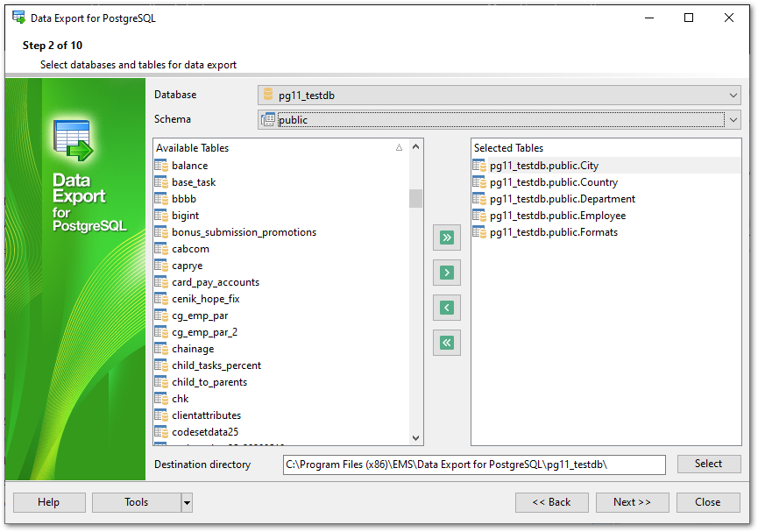This screenshot has height=532, width=758.
Task: Open the Tools dropdown arrow
Action: (187, 502)
